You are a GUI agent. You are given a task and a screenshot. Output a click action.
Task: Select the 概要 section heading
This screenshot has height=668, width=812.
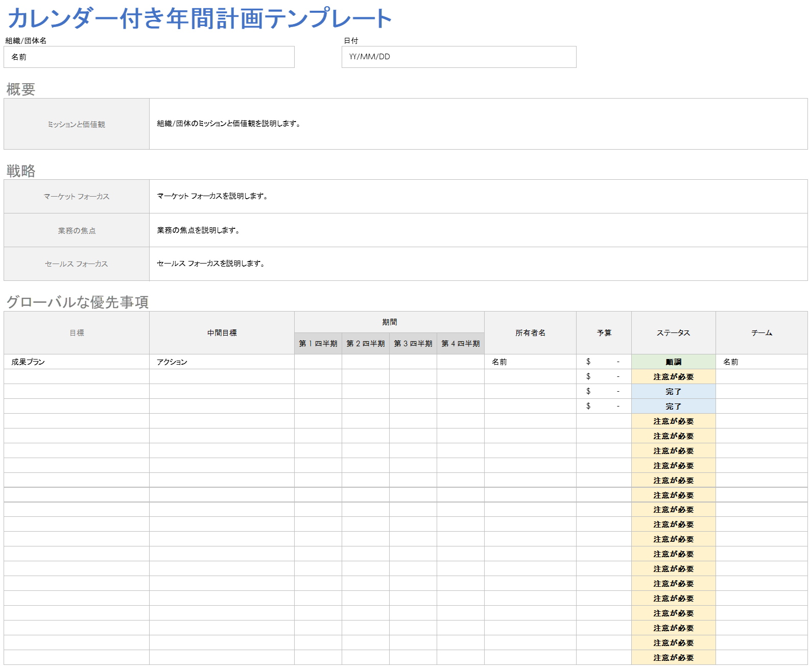click(x=21, y=89)
